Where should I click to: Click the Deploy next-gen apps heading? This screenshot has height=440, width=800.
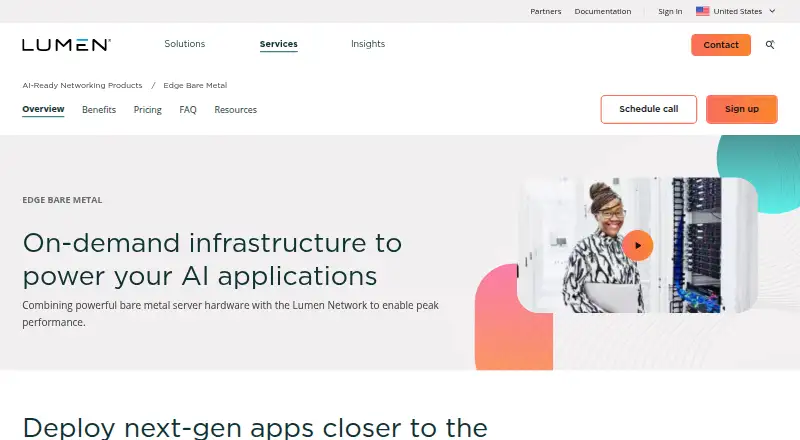click(255, 428)
